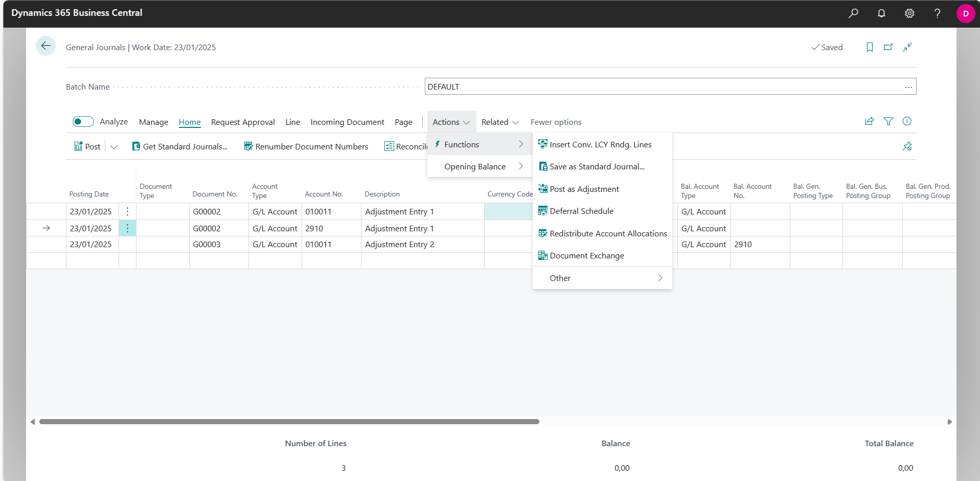The image size is (980, 481).
Task: Open Batch Name lookup ellipsis
Action: tap(908, 87)
